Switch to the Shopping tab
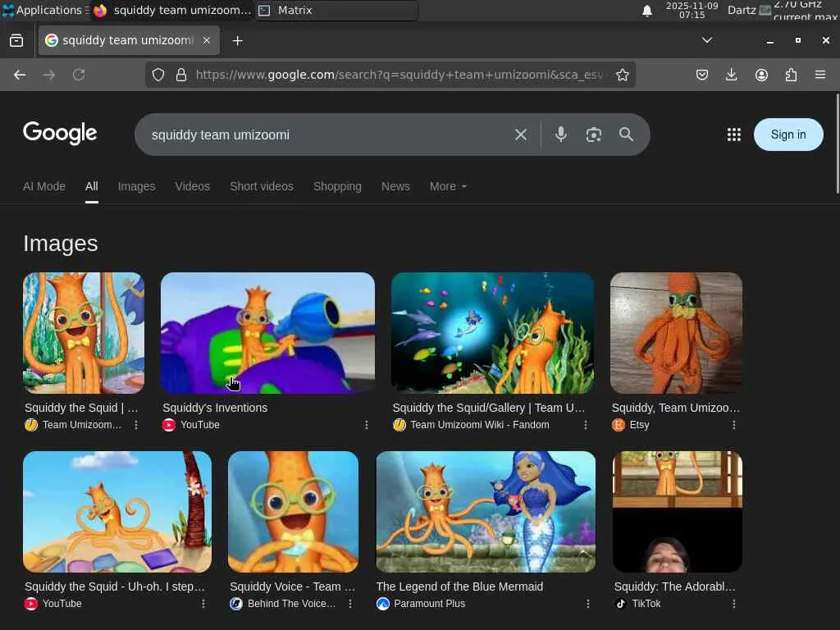 (x=337, y=186)
